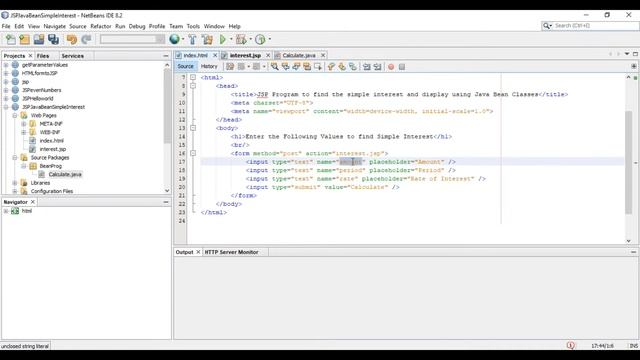Click the Stop Macro Recording square icon
Viewport: 640px width, 360px height.
click(402, 67)
